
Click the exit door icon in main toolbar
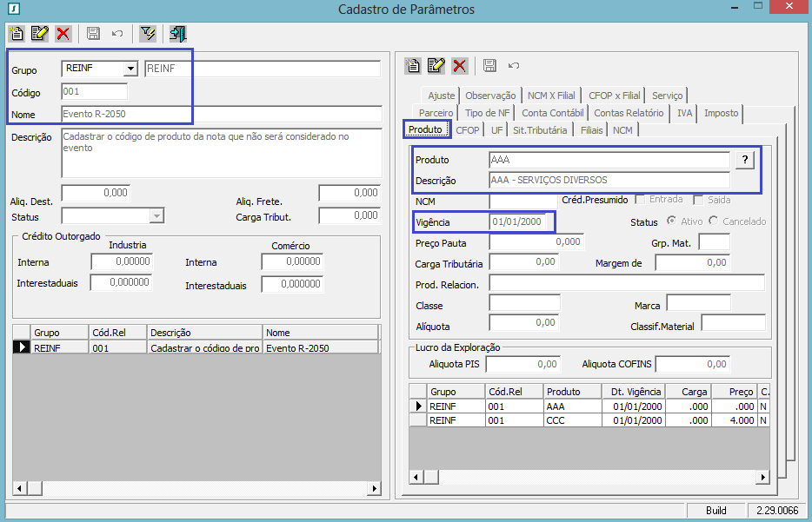pos(178,34)
